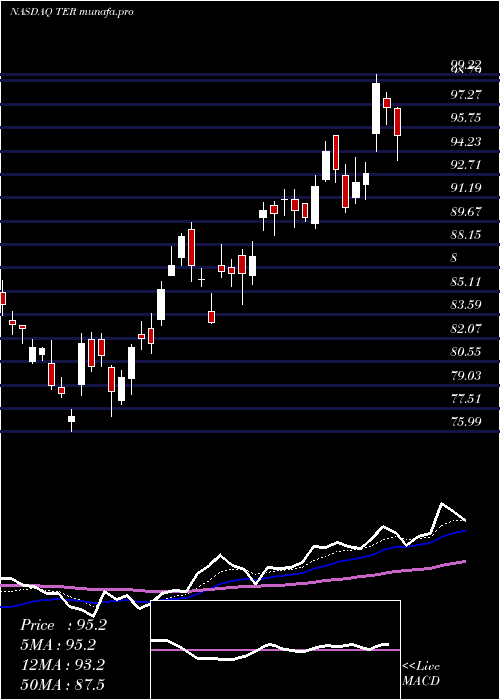This screenshot has width=500, height=700.
Task: Select the 91.19 price level label
Action: coord(466,188)
